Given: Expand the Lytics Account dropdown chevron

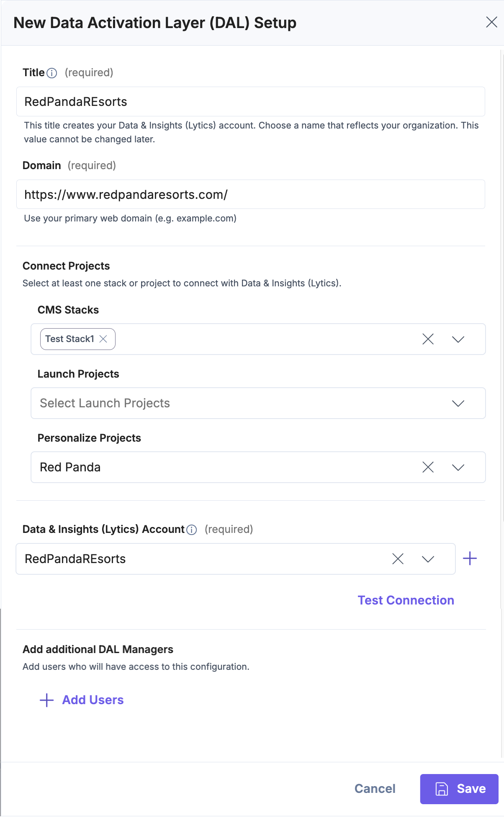Looking at the screenshot, I should [x=428, y=559].
